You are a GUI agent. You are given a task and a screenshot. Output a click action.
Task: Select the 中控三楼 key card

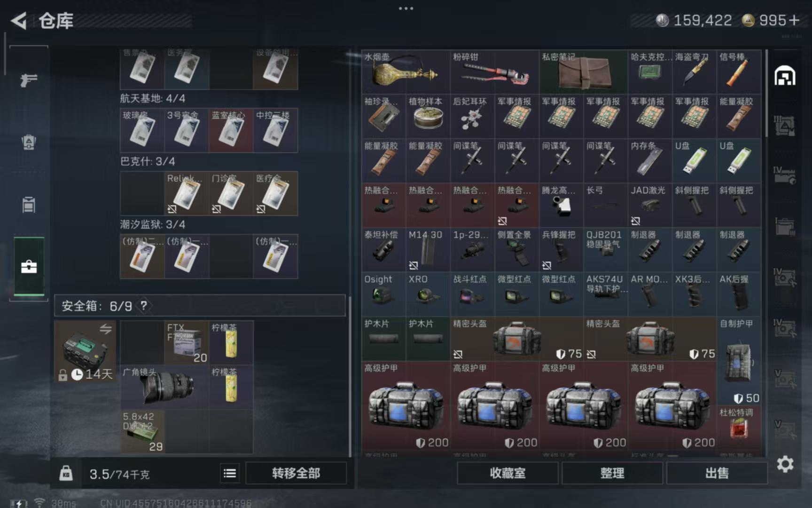pos(275,130)
